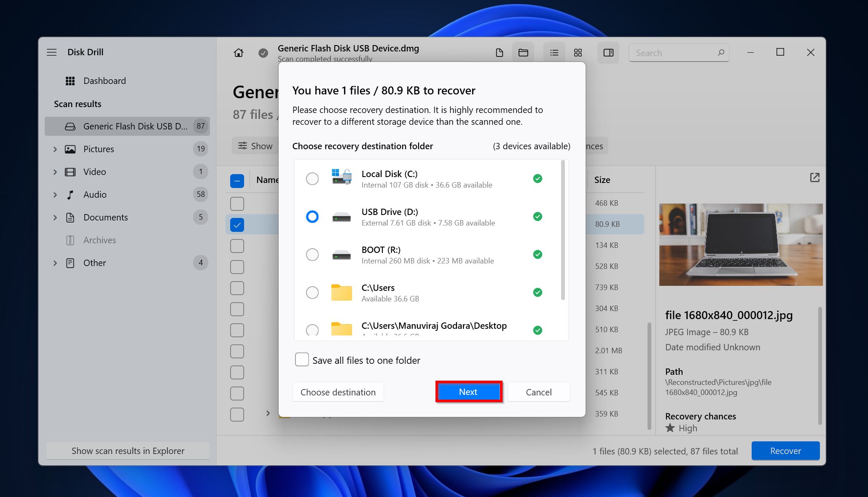Click Next to confirm recovery destination

(468, 392)
